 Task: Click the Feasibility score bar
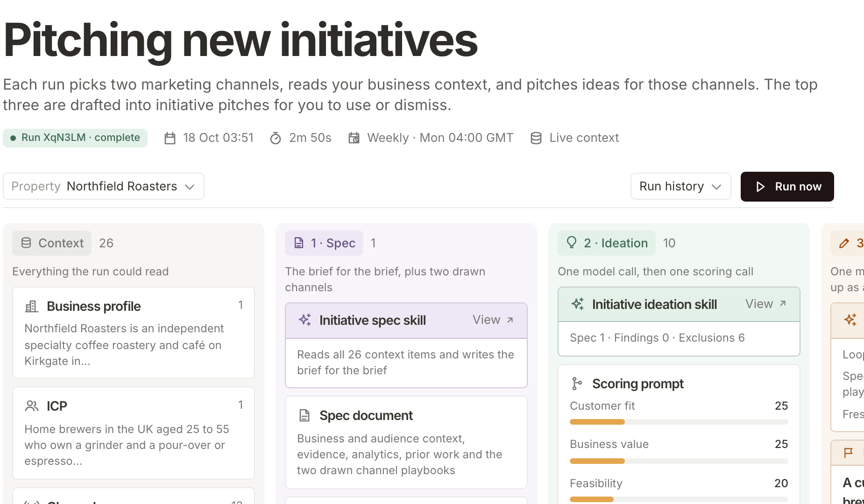tap(679, 499)
